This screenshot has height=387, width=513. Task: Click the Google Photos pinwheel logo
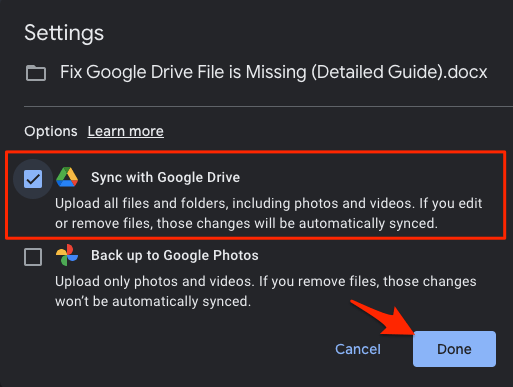(x=67, y=255)
